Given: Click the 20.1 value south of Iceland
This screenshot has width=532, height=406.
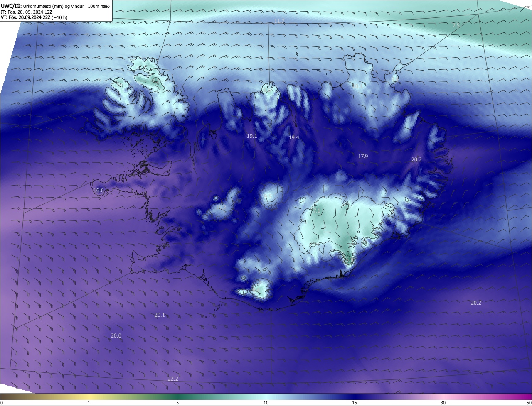Looking at the screenshot, I should point(160,315).
